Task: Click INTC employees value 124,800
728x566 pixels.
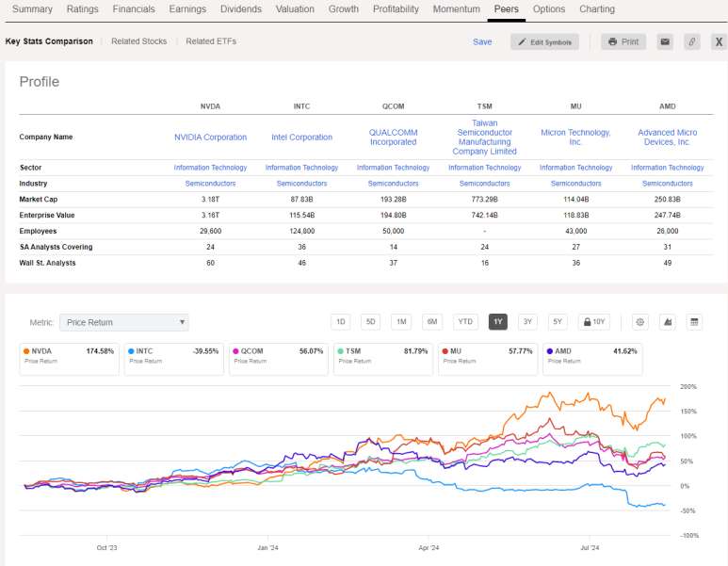Action: [x=301, y=231]
